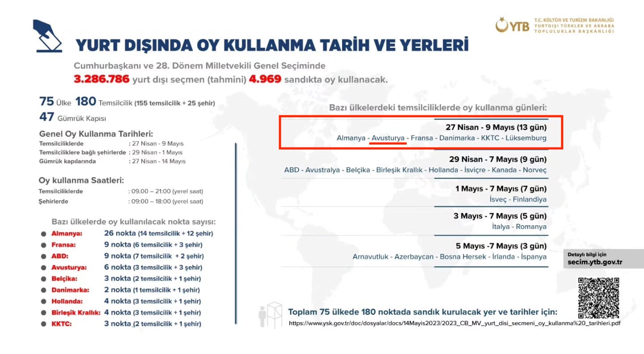Click the main title 'YURT DIŞINDA OY KULLANMA'
Screen dimensions: 644x354
tap(272, 45)
